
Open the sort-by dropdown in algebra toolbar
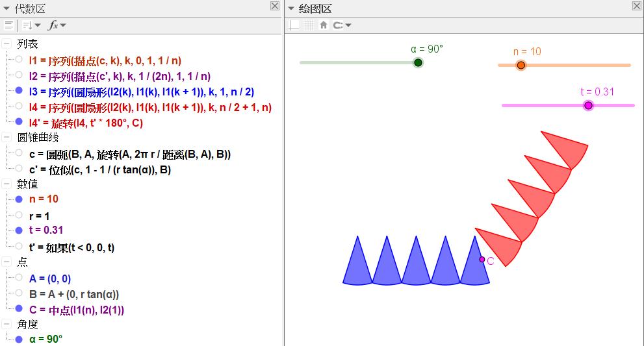[31, 25]
